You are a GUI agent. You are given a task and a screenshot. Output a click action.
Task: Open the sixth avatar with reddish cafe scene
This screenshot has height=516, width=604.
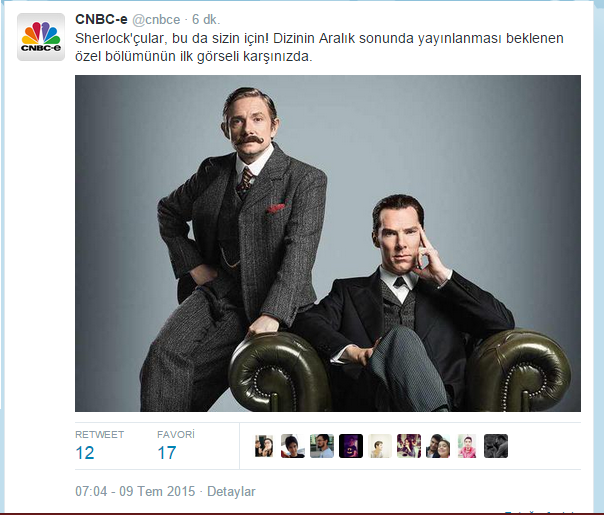[409, 446]
